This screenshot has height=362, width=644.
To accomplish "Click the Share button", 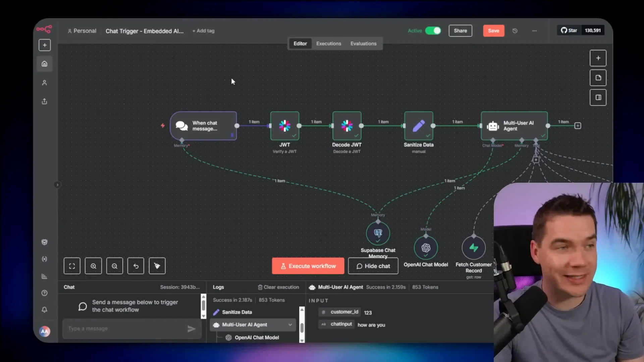I will pyautogui.click(x=461, y=31).
